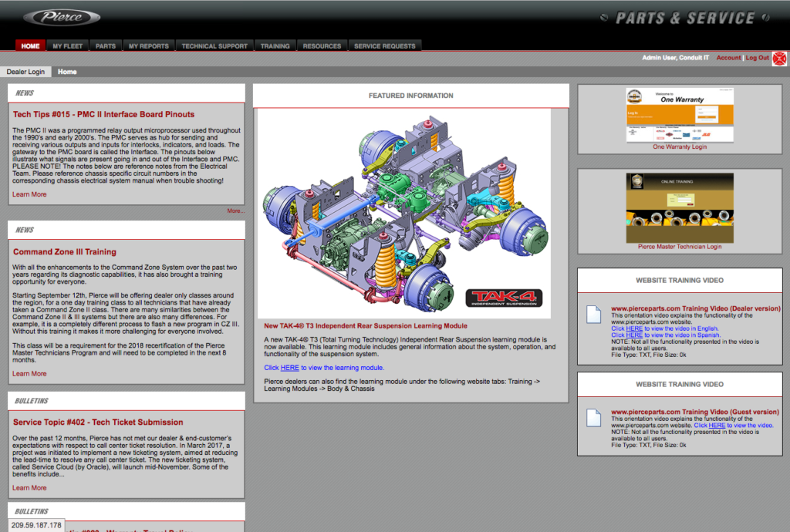The width and height of the screenshot is (790, 532).
Task: Open the Pierce Master Technician Login link
Action: (680, 247)
